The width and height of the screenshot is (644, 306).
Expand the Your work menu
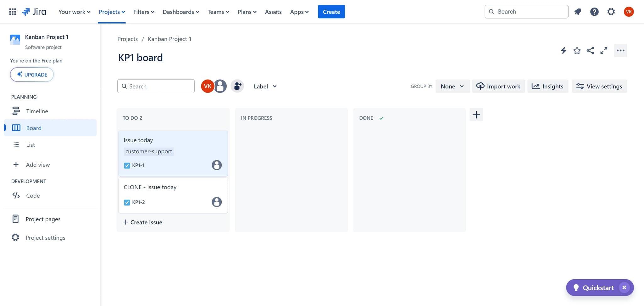(x=74, y=12)
